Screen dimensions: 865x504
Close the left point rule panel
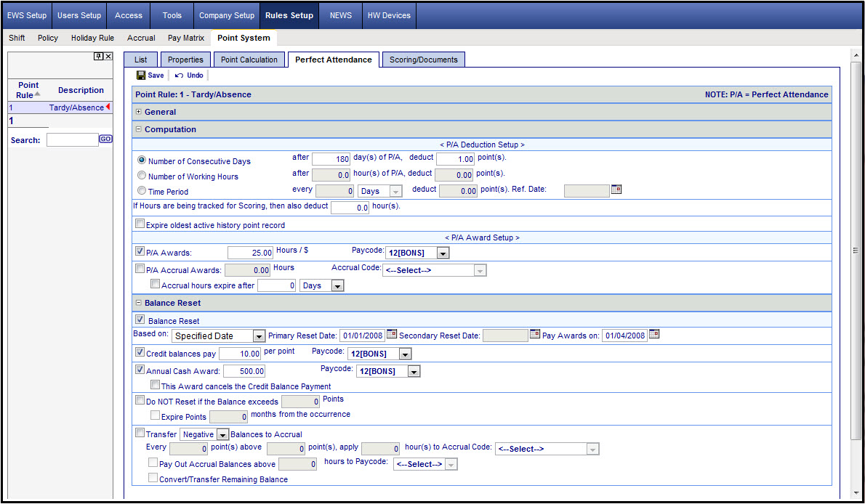click(x=108, y=56)
